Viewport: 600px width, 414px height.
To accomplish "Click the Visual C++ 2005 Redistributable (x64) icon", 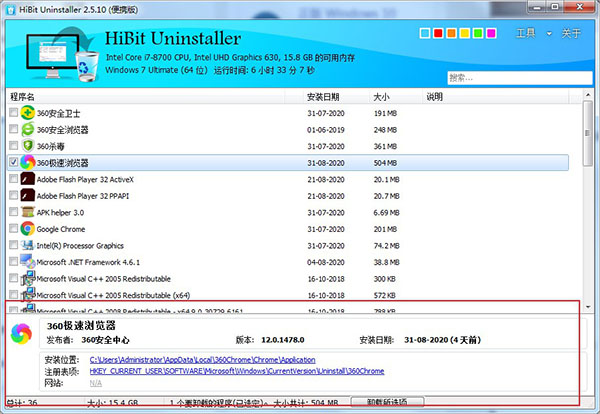I will tap(28, 295).
